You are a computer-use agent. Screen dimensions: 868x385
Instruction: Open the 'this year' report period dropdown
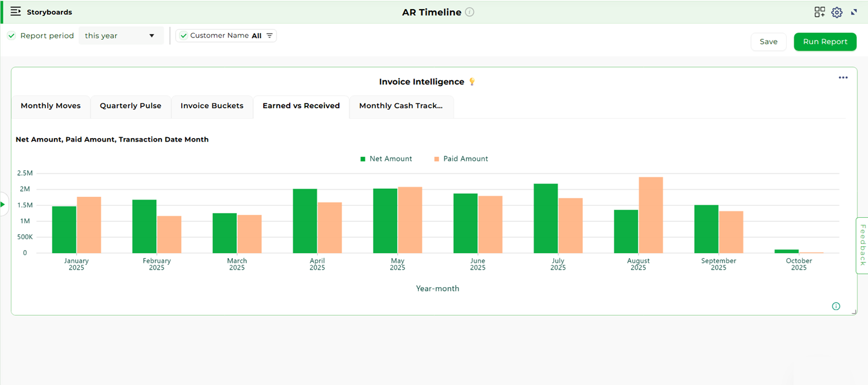(x=120, y=36)
